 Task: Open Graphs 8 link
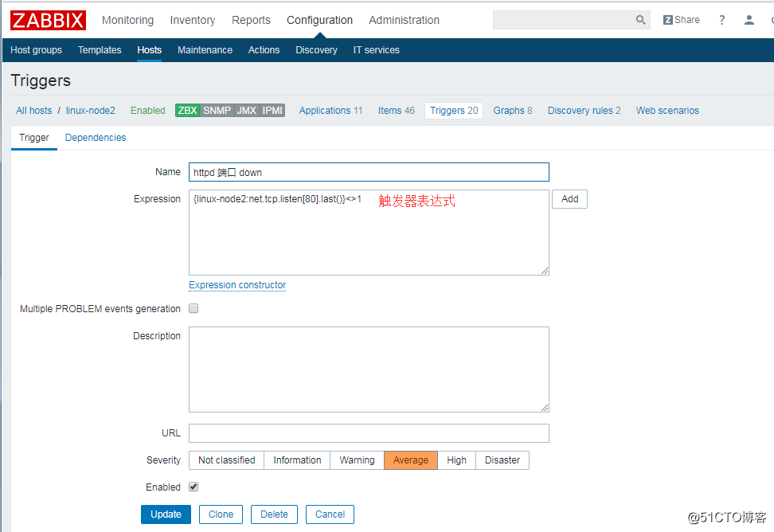point(512,111)
